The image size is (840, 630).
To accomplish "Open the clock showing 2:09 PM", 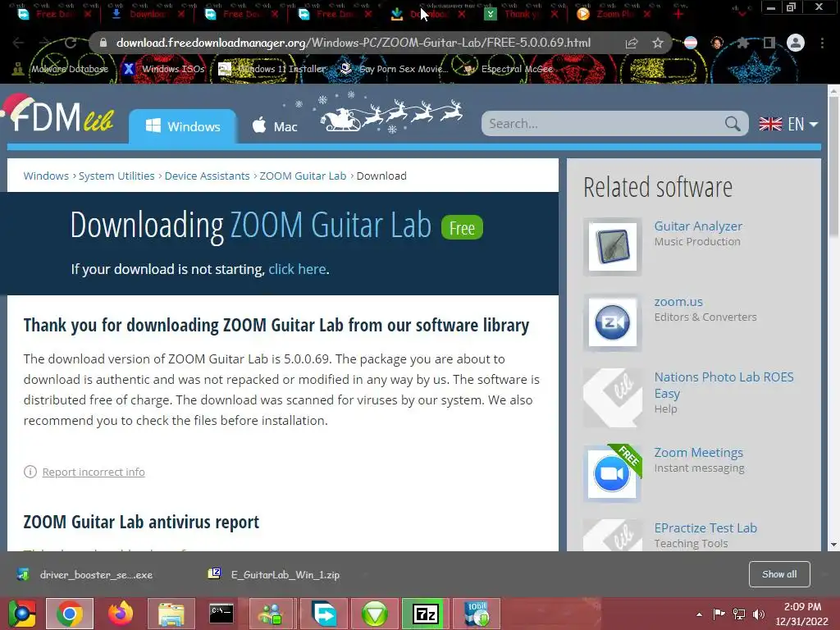I will pos(802,614).
